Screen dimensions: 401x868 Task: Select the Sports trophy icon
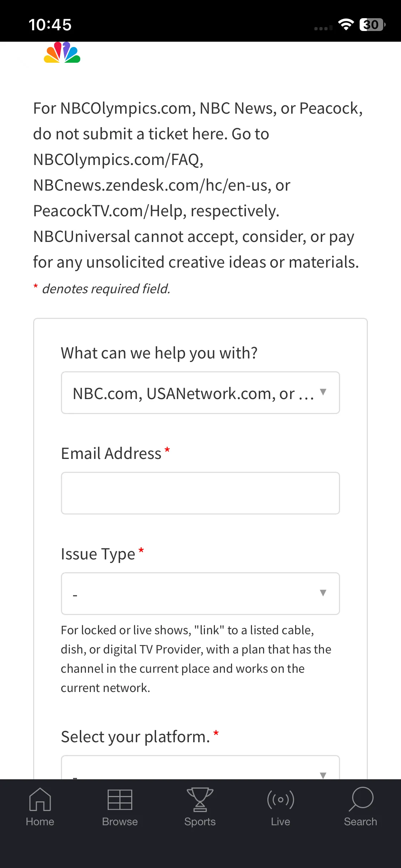(x=200, y=799)
